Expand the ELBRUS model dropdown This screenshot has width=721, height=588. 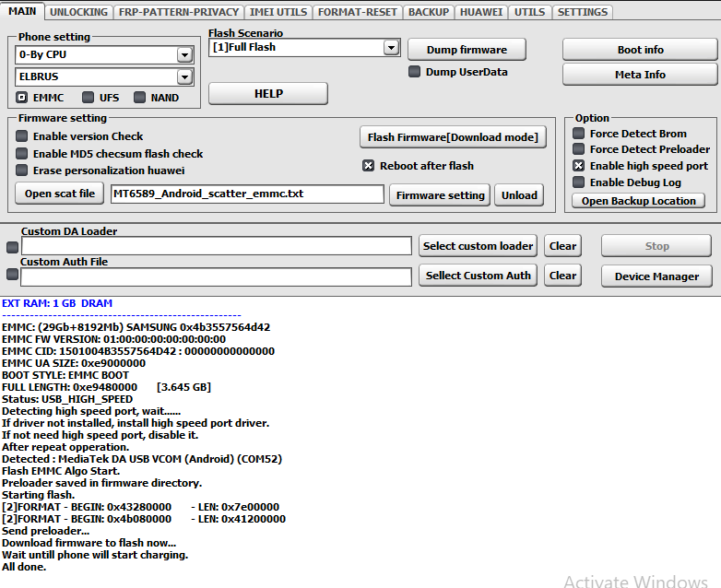pos(184,76)
